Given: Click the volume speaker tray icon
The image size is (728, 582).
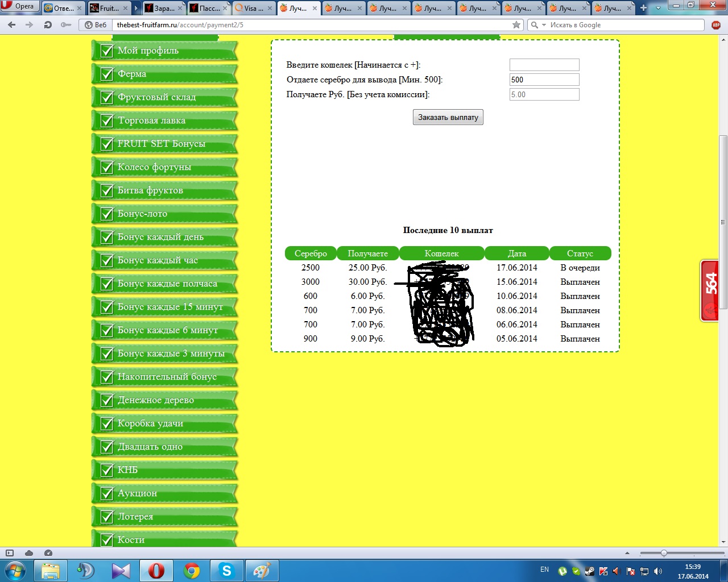Looking at the screenshot, I should [x=658, y=571].
